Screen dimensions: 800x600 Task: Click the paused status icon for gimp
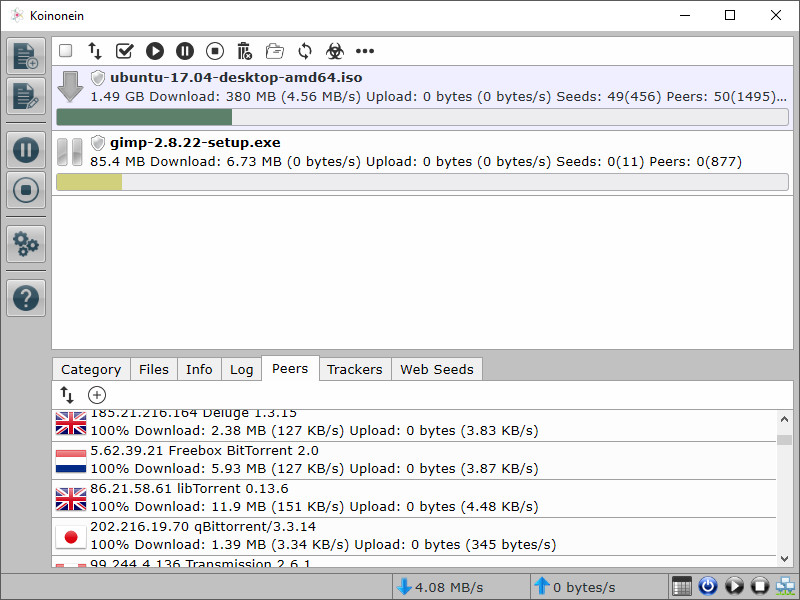70,152
